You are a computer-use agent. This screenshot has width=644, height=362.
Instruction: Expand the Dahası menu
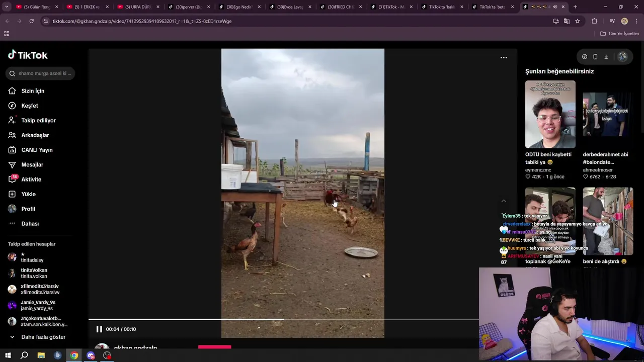(x=30, y=224)
